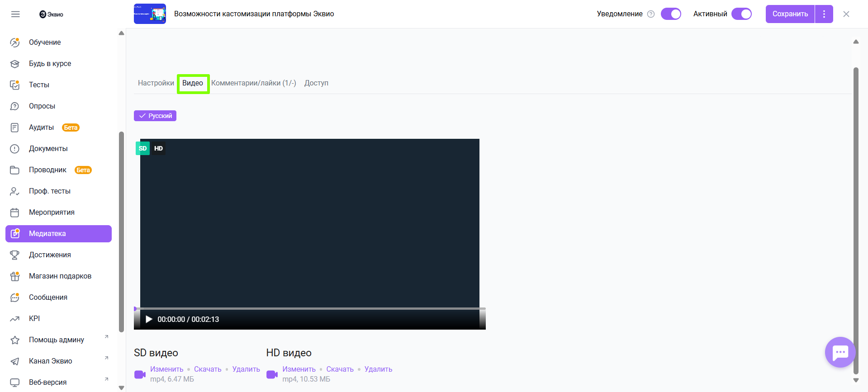Click the Мероприятия calendar icon
The width and height of the screenshot is (868, 392).
click(x=15, y=213)
